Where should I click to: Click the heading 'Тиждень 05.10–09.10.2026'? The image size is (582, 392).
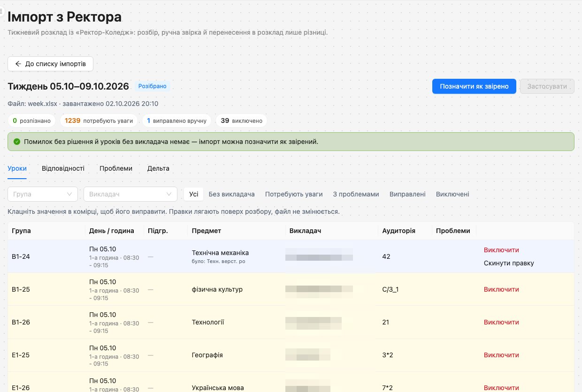pos(69,86)
